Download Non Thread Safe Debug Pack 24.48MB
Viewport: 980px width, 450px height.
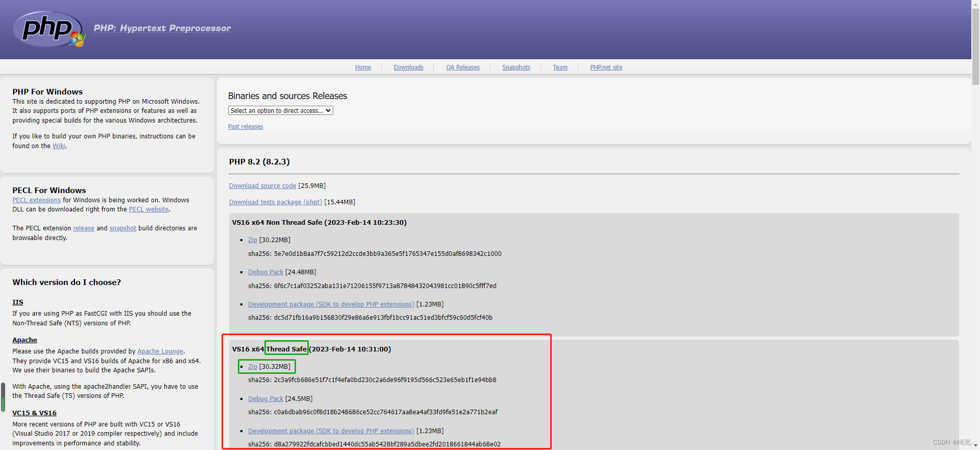pyautogui.click(x=265, y=272)
